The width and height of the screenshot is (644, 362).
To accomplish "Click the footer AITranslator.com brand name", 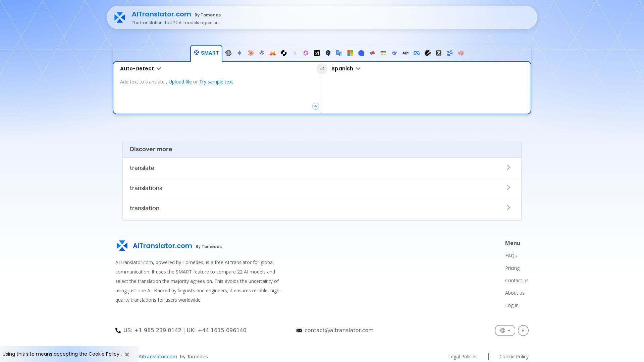I will click(162, 246).
